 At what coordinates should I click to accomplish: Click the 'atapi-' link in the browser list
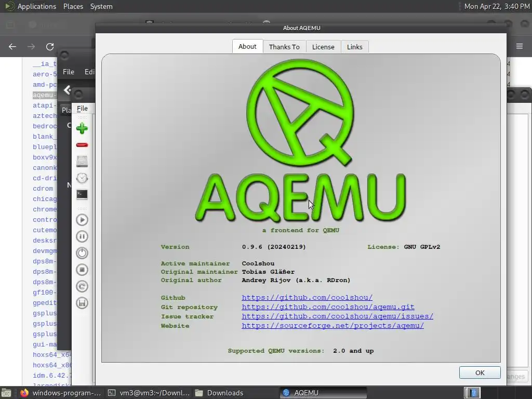(45, 105)
